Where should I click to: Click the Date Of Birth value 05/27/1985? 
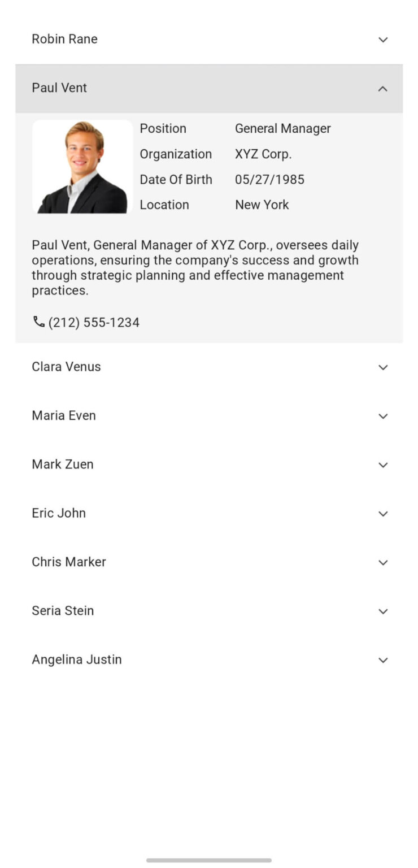pos(269,179)
